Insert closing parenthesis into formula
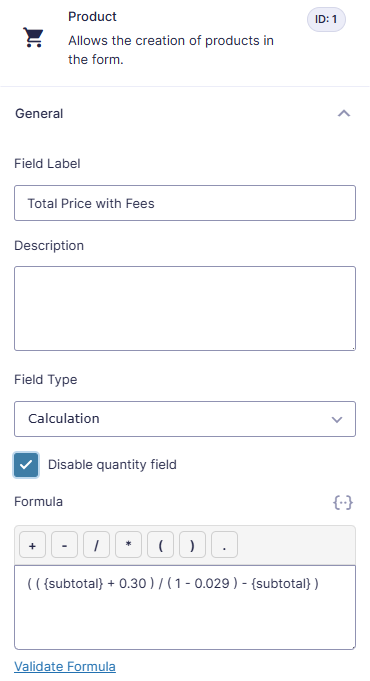This screenshot has width=370, height=681. click(x=192, y=545)
